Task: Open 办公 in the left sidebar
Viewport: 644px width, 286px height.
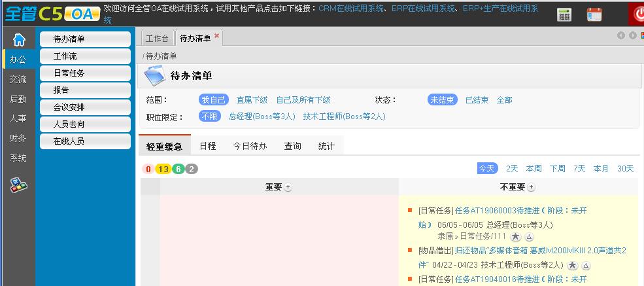Action: (18, 60)
